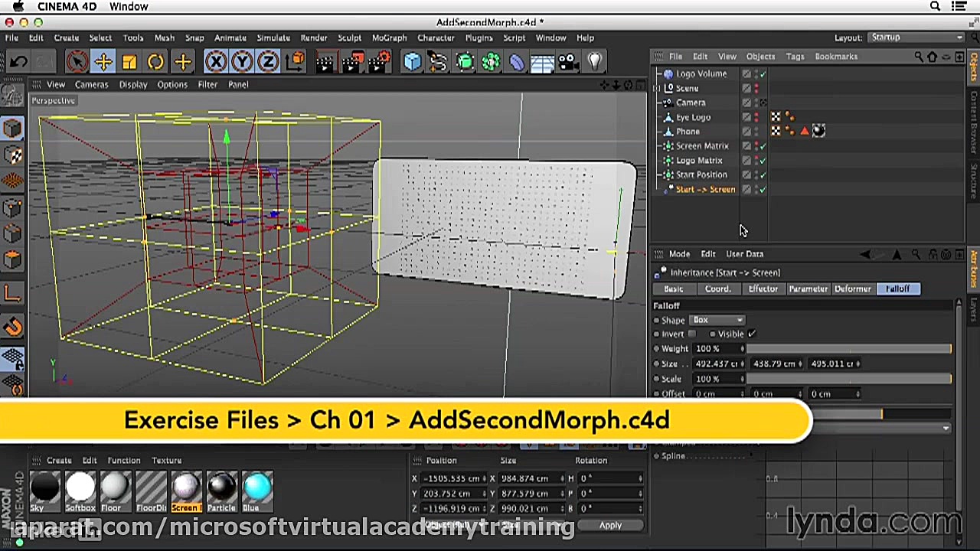Select the Rotate tool
The height and width of the screenshot is (551, 980).
pos(155,61)
